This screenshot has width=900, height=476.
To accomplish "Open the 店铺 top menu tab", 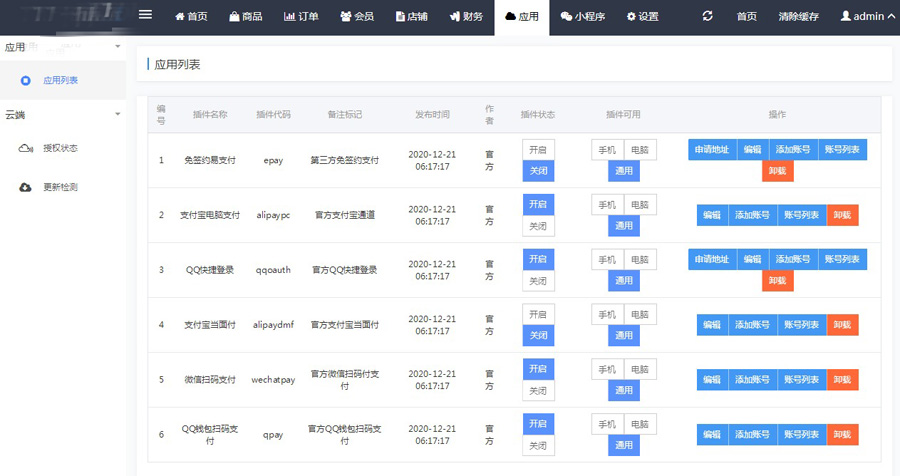I will 414,16.
